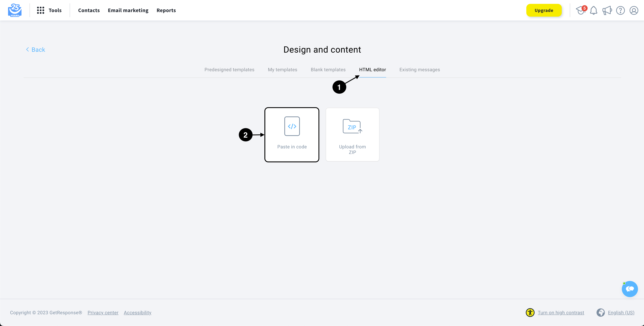Click the yellow Upgrade button
Image resolution: width=644 pixels, height=326 pixels.
click(x=544, y=10)
